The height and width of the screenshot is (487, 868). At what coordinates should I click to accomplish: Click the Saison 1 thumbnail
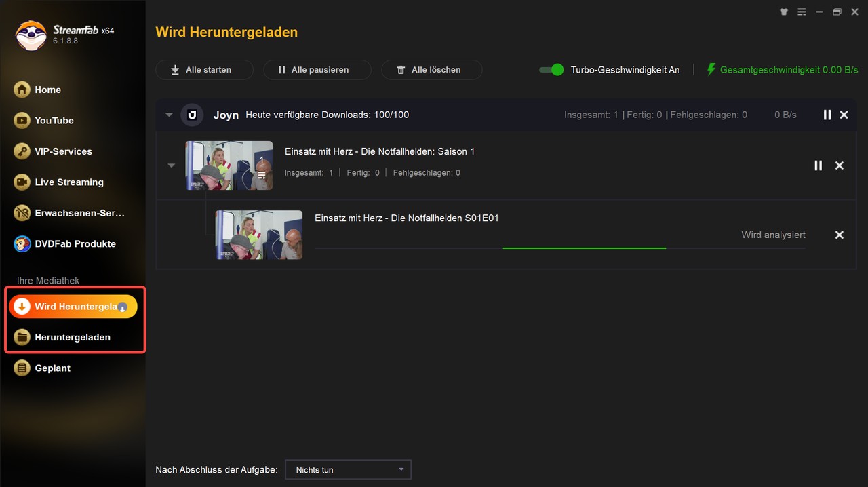(229, 165)
